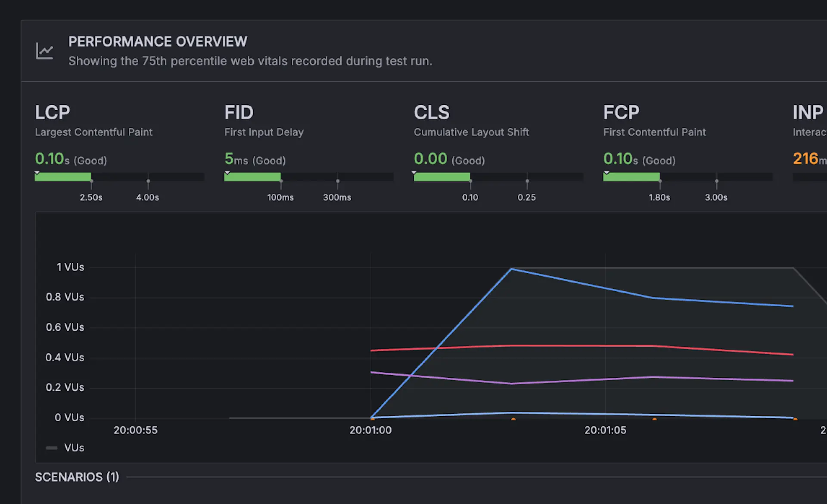Click the LCP 0.10s (Good) value

71,159
